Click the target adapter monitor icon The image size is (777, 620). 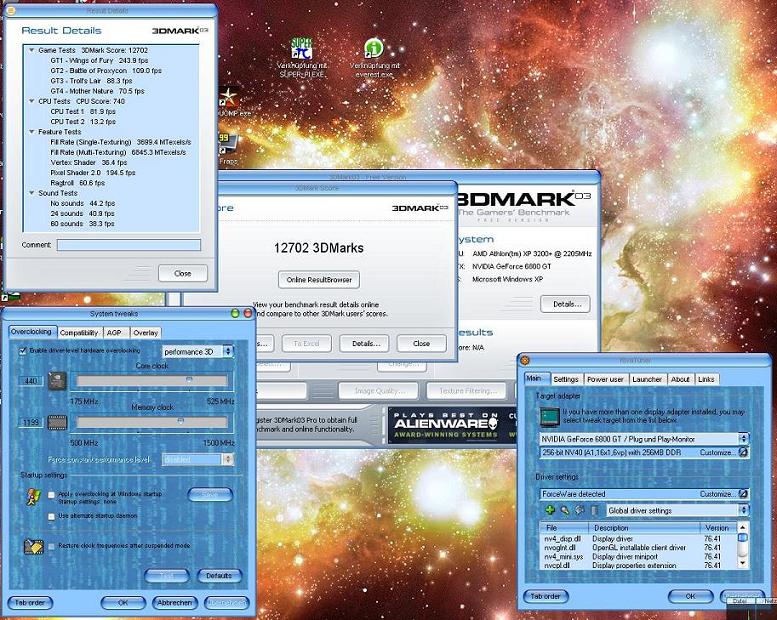point(550,416)
